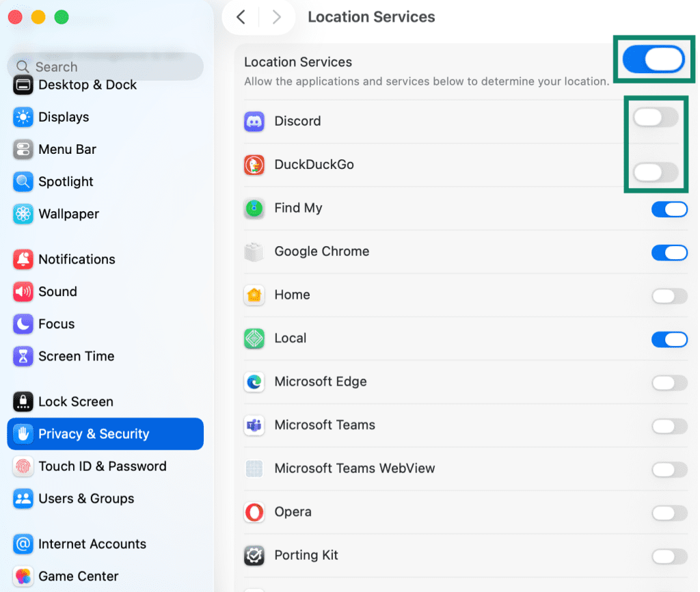Disable location access for Find My
Viewport: 700px width, 592px height.
(669, 209)
